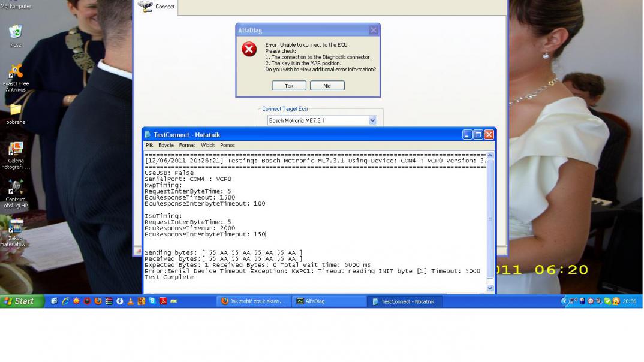Viewport: 644px width, 362px height.
Task: Select the Connect tab in AlfaDiag
Action: [x=157, y=7]
